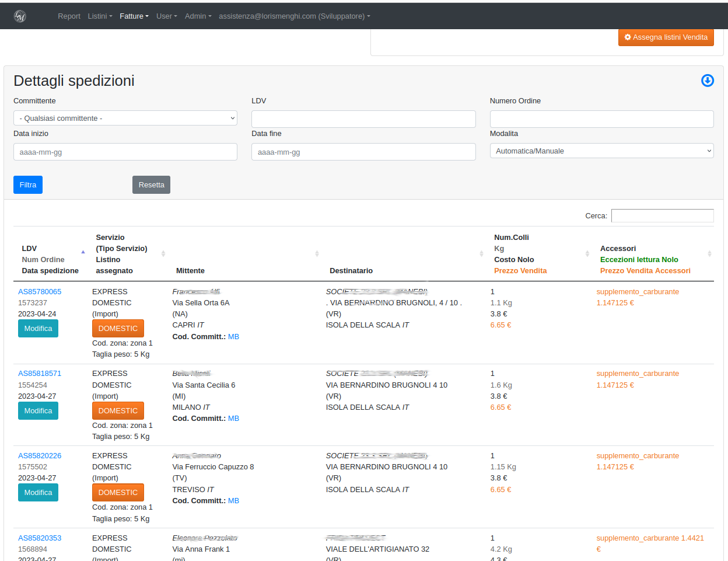Click the blue download arrow icon
Screen dimensions: 728x561
coord(707,81)
